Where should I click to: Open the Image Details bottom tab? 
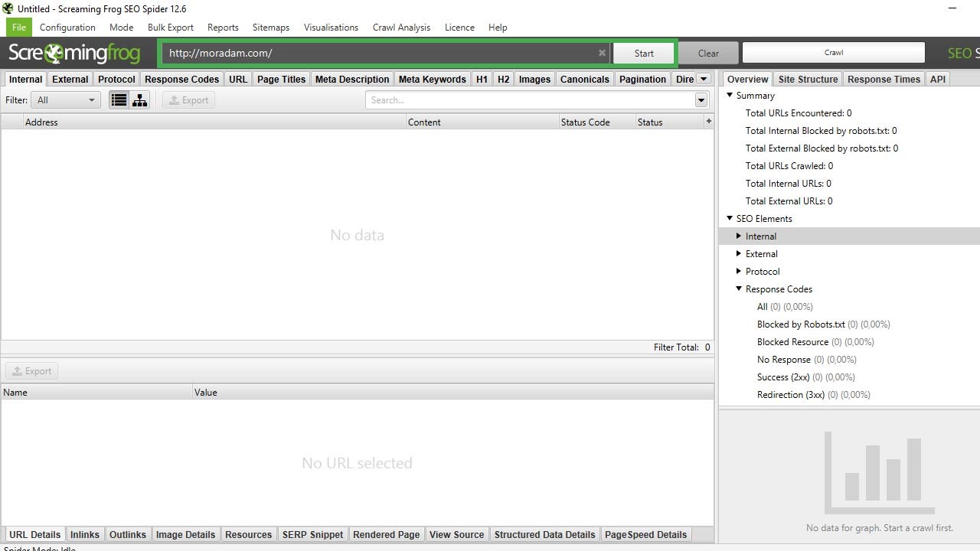coord(185,534)
